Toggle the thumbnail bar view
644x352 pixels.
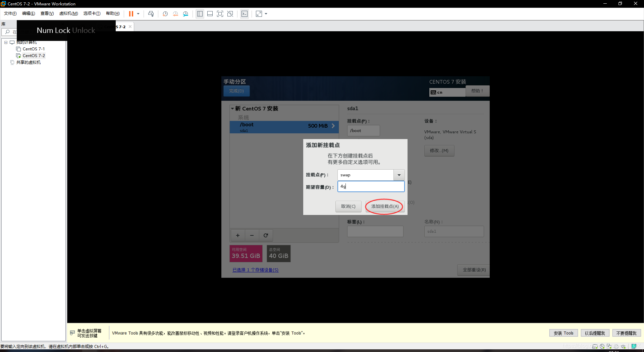[x=210, y=14]
